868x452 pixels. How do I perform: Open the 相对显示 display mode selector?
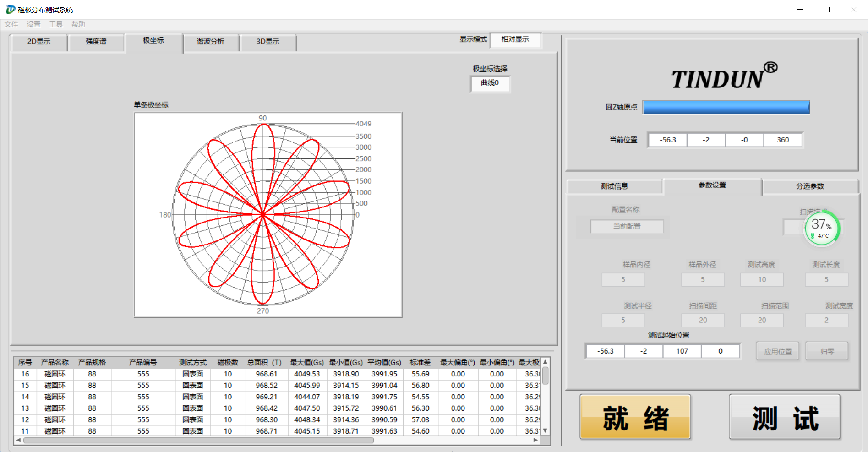coord(515,39)
